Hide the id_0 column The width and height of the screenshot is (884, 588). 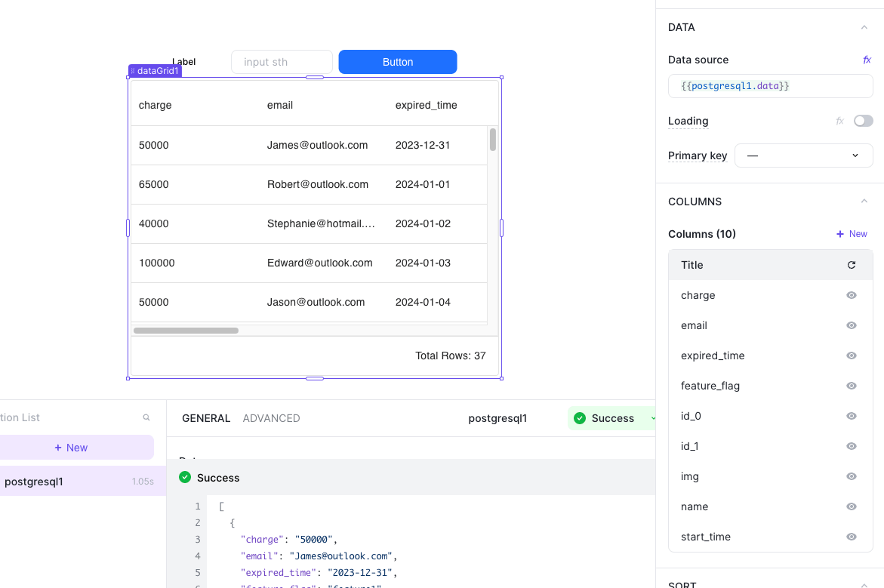point(852,416)
